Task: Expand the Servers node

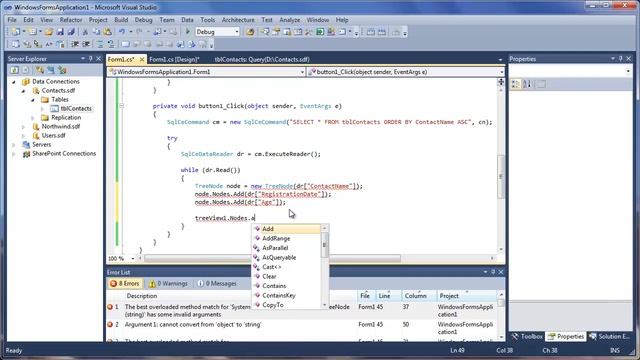Action: [x=14, y=144]
